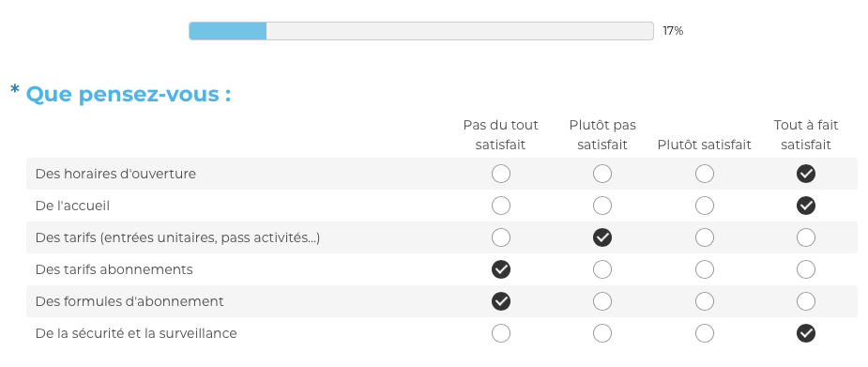Choose 'Plutôt satisfait' for formules d'abonnement

pos(704,301)
